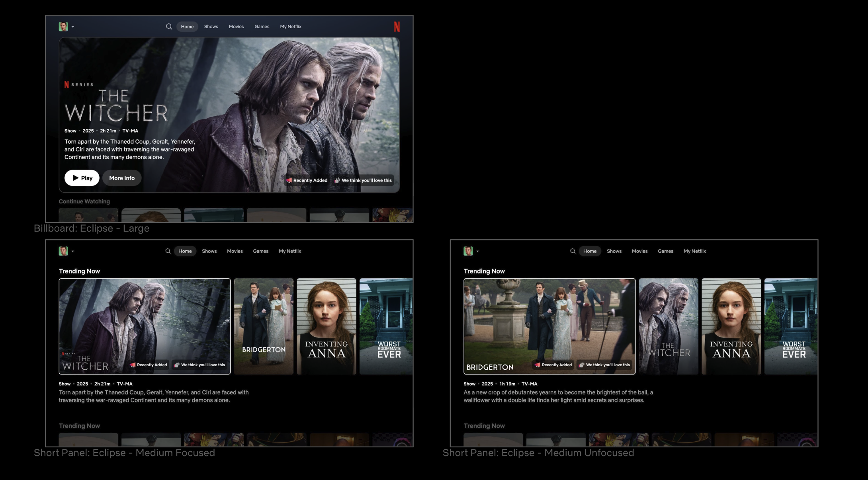This screenshot has width=868, height=480.
Task: Select My Netflix tab in Billboard Large mockup
Action: [x=291, y=27]
